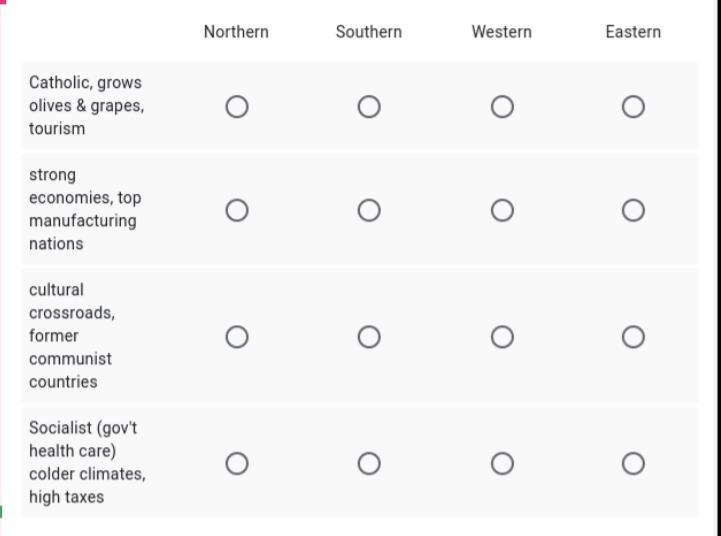The height and width of the screenshot is (536, 721).
Task: Mark Western for former communist countries row
Action: click(502, 337)
